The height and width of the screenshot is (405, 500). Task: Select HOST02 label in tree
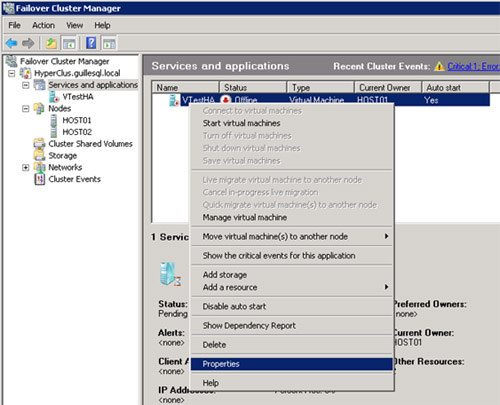tap(77, 132)
